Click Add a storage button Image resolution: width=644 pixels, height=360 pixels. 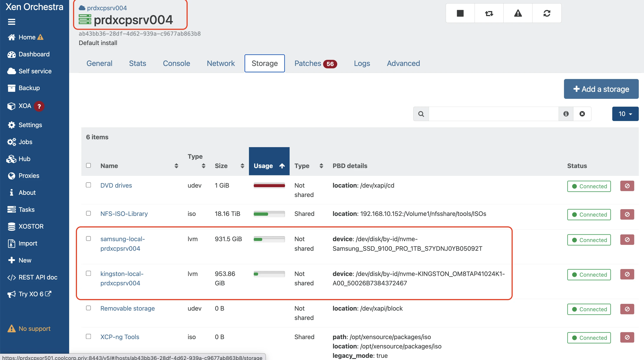(601, 89)
